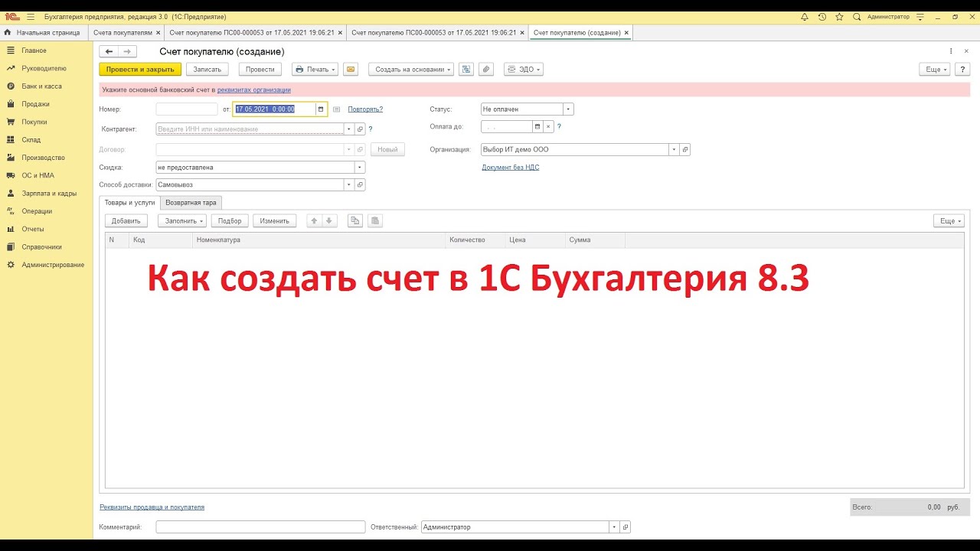Screen dimensions: 980x551
Task: Click Подбор button
Action: pos(230,220)
